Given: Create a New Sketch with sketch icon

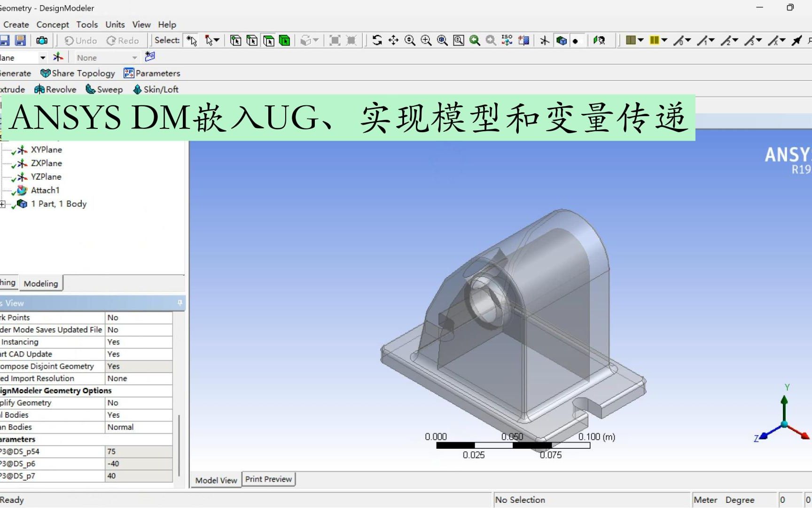Looking at the screenshot, I should tap(149, 57).
